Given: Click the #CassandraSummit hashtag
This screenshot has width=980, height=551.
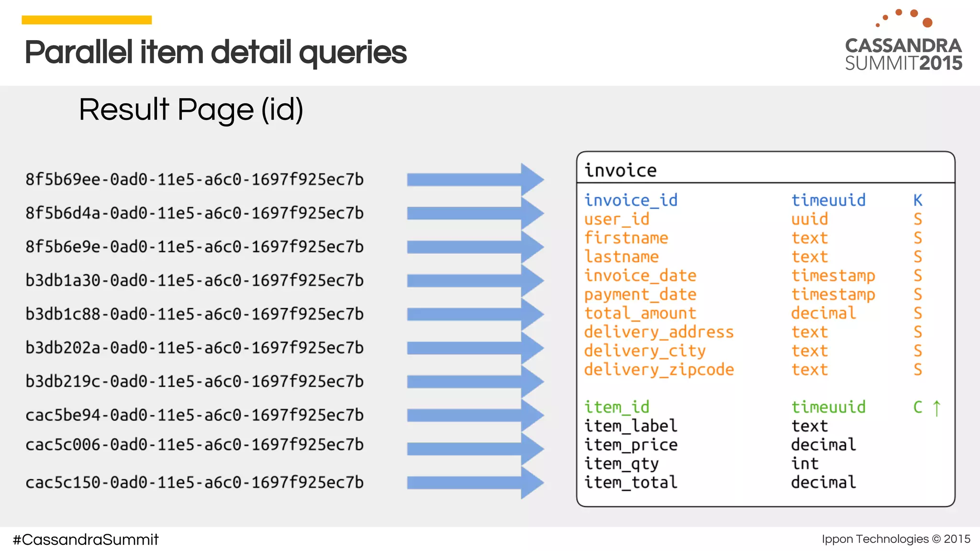Looking at the screenshot, I should [86, 540].
